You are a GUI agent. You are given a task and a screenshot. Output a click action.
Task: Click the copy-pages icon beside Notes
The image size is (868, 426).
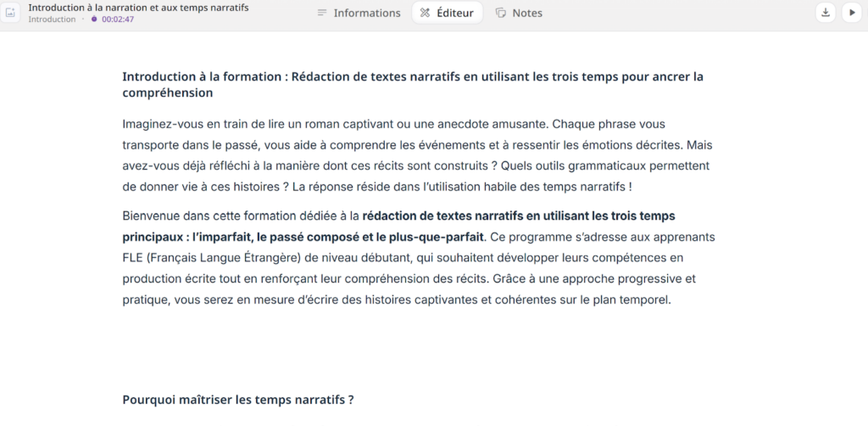click(x=501, y=13)
